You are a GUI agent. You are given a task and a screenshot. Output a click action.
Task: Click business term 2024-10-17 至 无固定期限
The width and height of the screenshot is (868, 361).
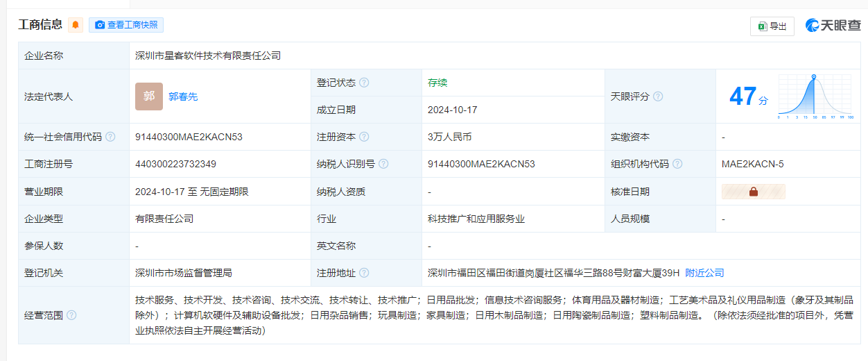click(191, 192)
